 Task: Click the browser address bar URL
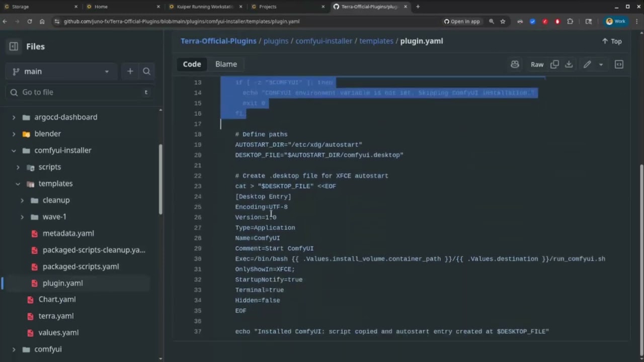(182, 22)
